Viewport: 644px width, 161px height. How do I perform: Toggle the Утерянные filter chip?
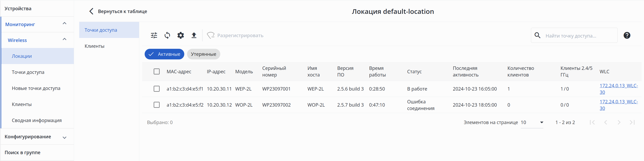click(203, 54)
